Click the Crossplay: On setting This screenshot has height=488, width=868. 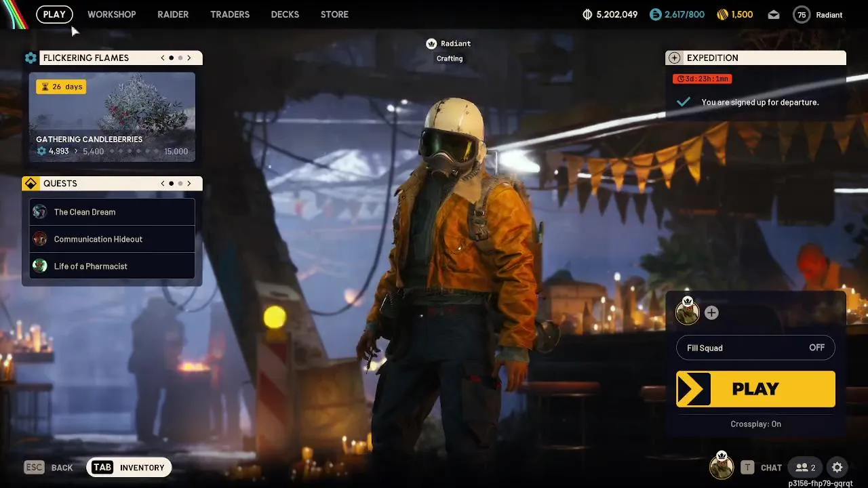(755, 424)
